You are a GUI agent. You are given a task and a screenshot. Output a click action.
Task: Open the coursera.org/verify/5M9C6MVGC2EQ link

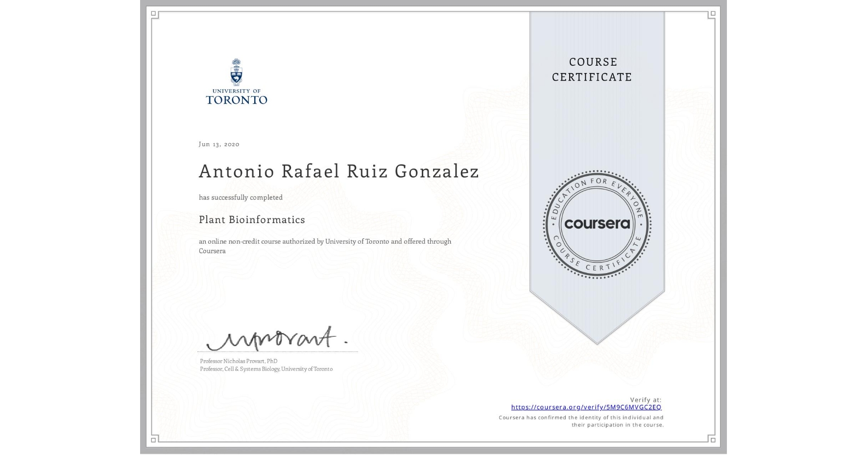586,407
